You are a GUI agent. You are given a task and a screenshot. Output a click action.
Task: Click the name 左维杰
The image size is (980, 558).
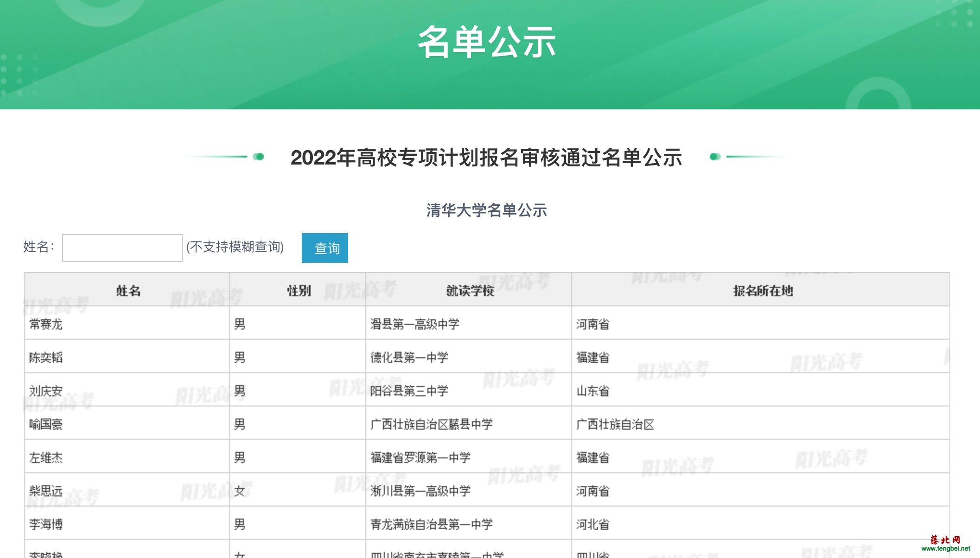[46, 457]
